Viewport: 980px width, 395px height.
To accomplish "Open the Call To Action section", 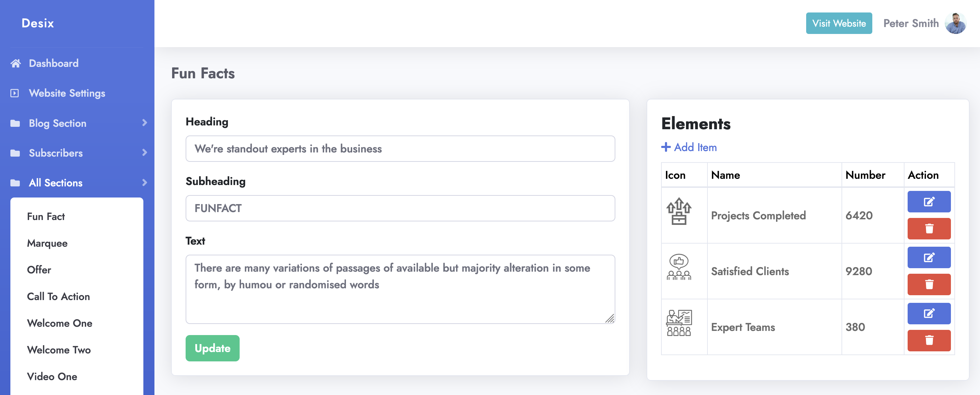I will [58, 297].
